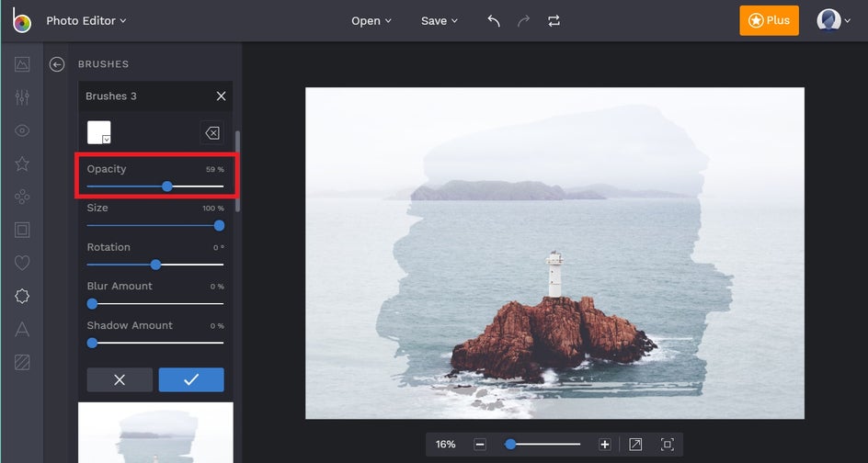Toggle fit-to-screen icon in zoom bar
This screenshot has height=463, width=868.
tap(668, 445)
